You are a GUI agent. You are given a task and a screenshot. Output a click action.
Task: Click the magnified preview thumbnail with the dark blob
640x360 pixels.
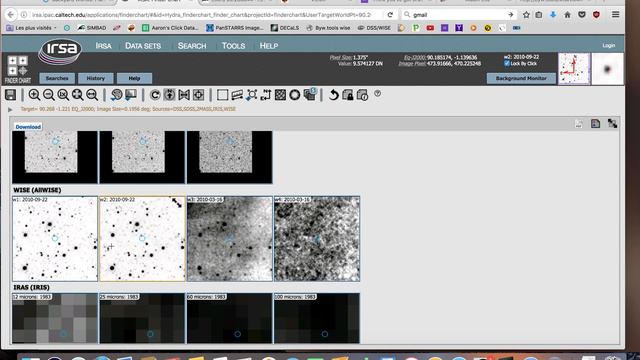click(607, 69)
